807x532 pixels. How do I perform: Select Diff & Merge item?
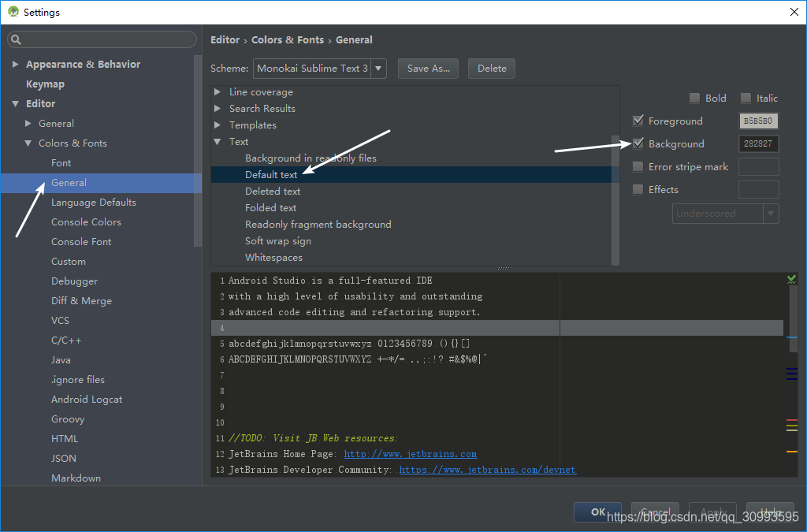81,301
